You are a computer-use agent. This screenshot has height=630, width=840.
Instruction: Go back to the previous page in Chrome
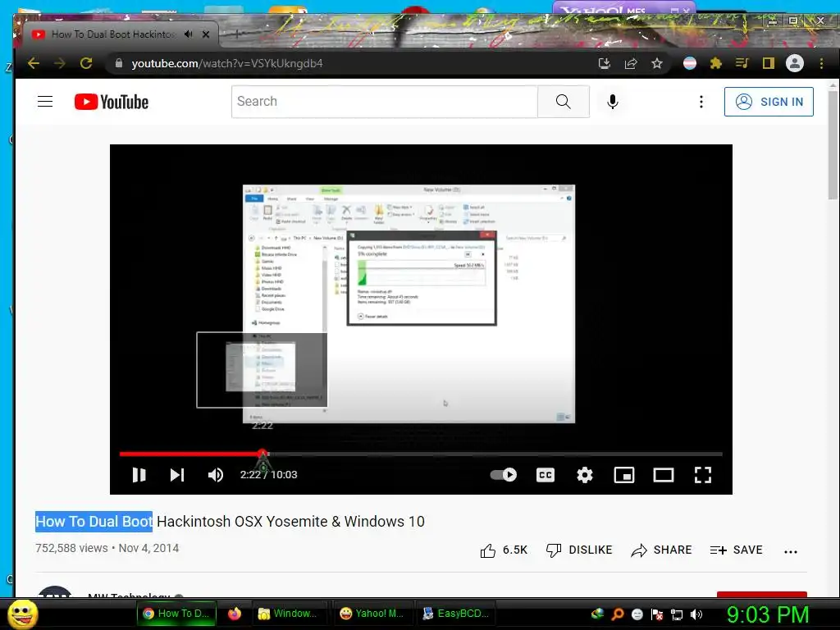(34, 63)
